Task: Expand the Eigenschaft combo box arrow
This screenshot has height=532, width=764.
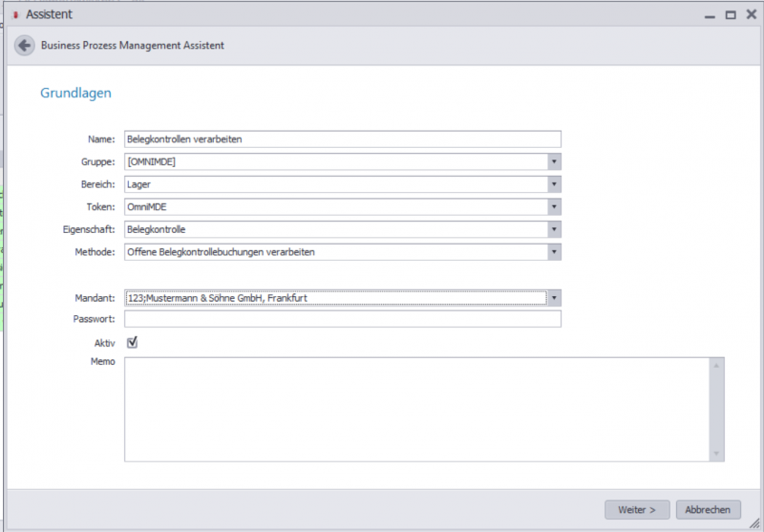Action: coord(554,229)
